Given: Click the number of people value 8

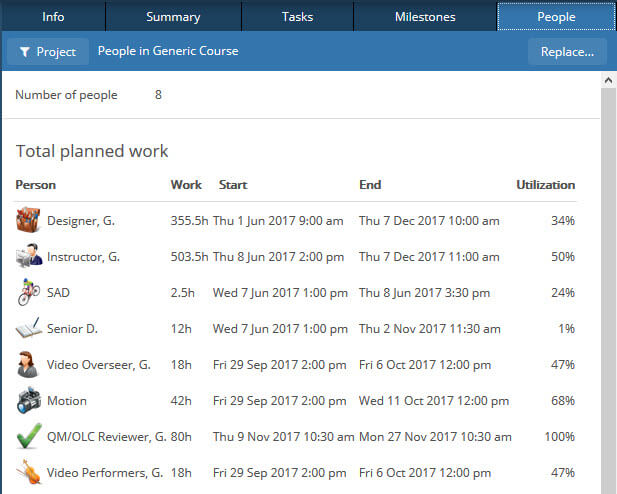Looking at the screenshot, I should click(x=158, y=94).
